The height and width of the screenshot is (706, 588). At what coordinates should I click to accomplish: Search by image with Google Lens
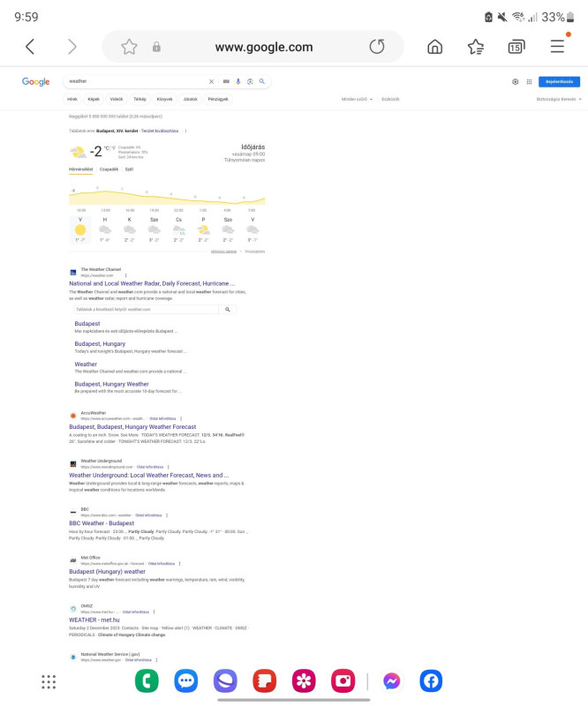[250, 81]
